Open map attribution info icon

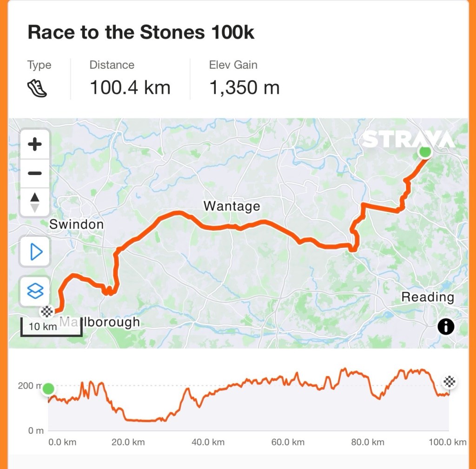coord(446,327)
